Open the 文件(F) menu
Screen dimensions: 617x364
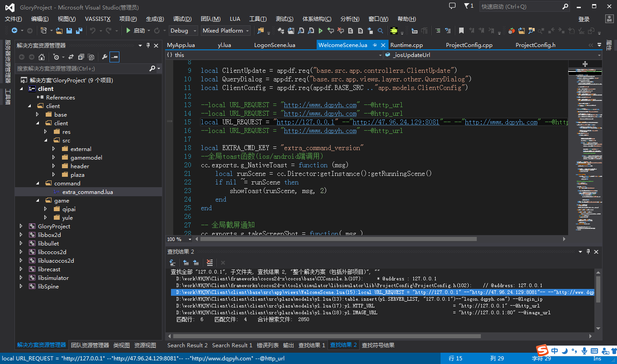[x=14, y=19]
